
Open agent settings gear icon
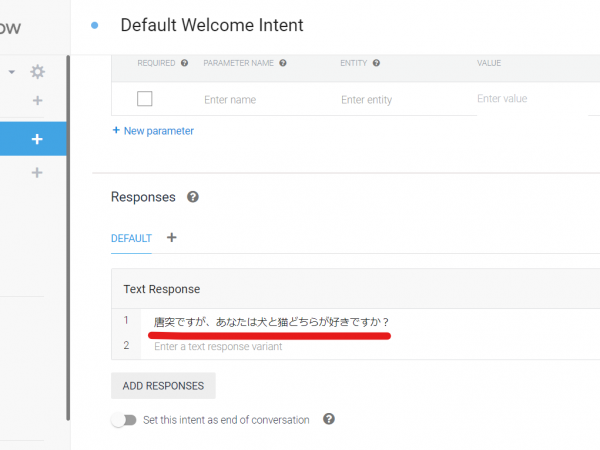click(x=38, y=72)
